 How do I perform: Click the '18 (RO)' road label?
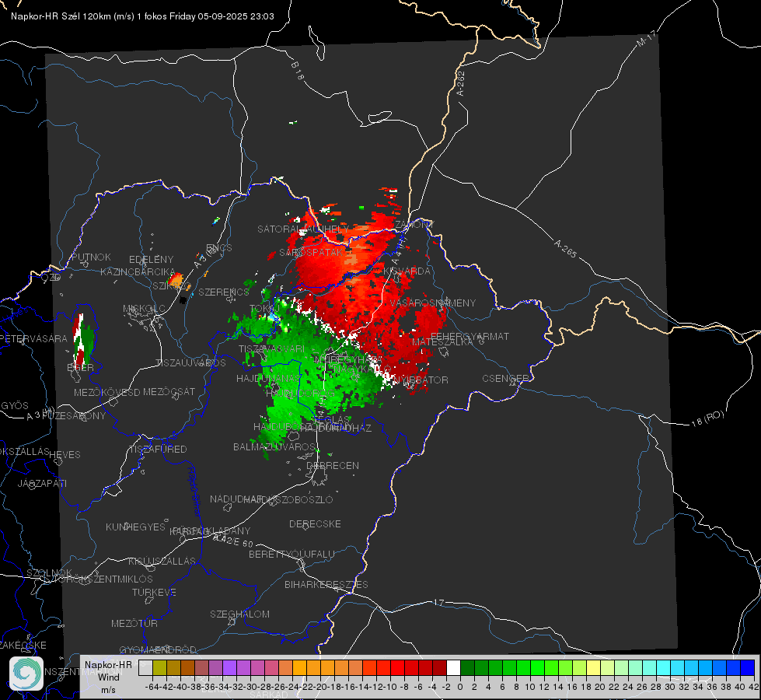click(x=708, y=418)
